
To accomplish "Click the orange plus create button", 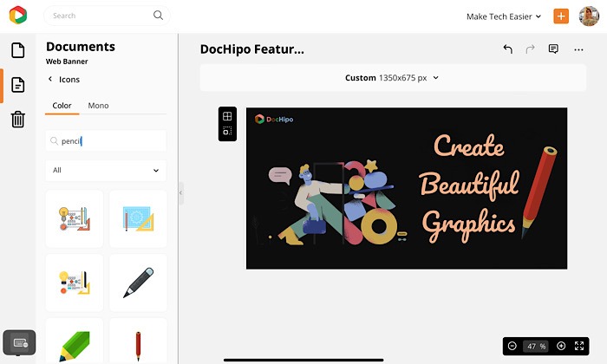I will pos(560,16).
